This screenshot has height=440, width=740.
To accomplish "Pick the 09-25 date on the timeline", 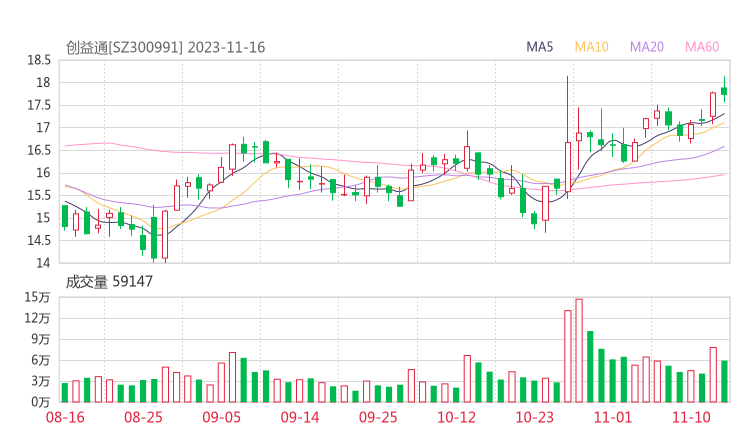I will coord(377,416).
